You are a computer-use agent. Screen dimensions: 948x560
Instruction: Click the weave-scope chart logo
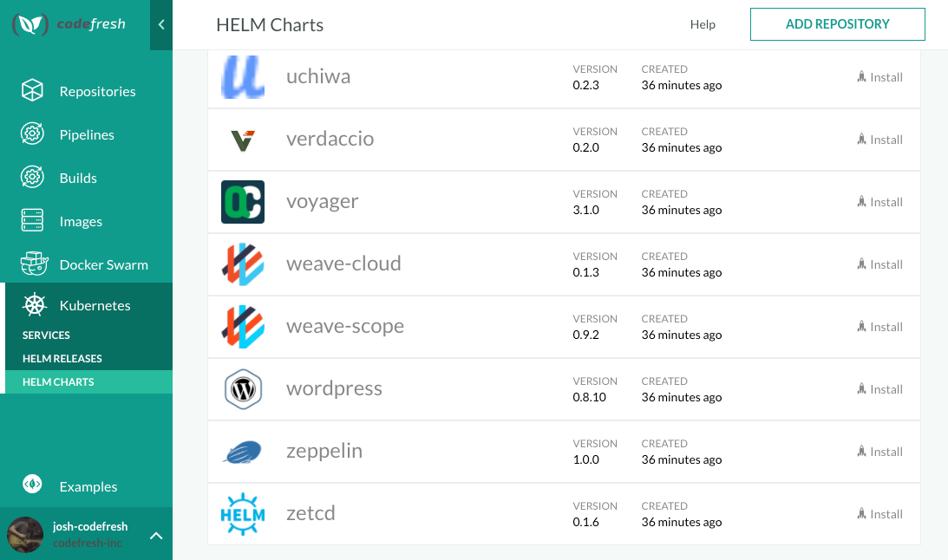coord(242,326)
